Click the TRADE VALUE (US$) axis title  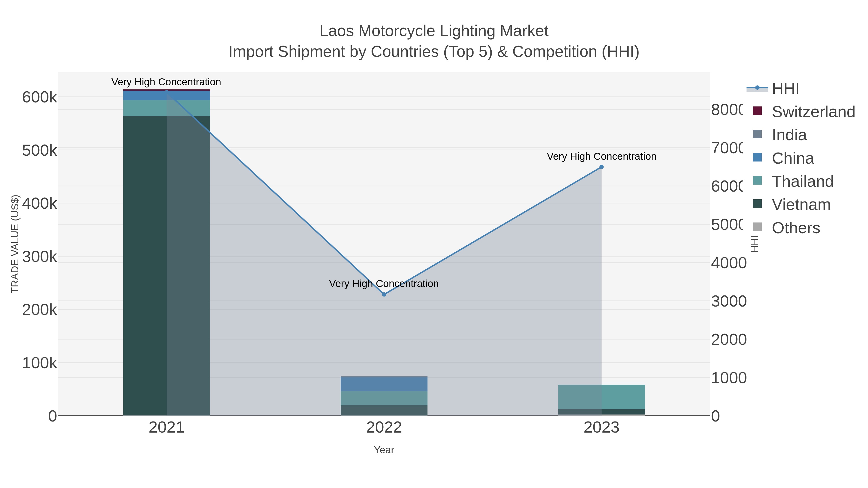[15, 244]
